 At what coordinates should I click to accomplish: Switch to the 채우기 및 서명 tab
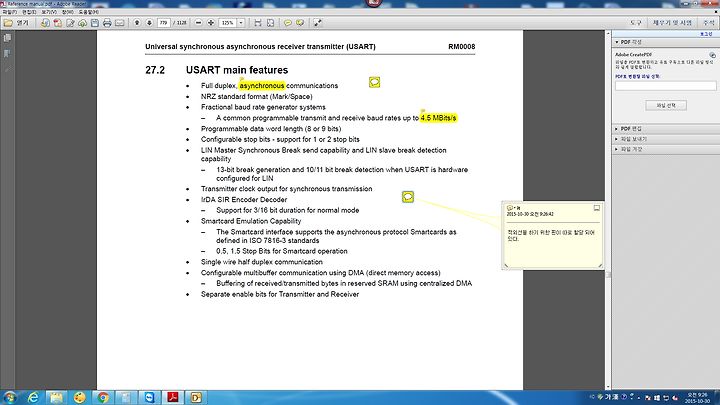(672, 22)
